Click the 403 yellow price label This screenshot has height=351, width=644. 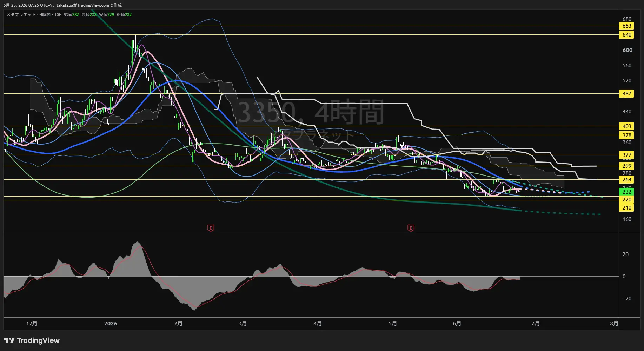(627, 126)
